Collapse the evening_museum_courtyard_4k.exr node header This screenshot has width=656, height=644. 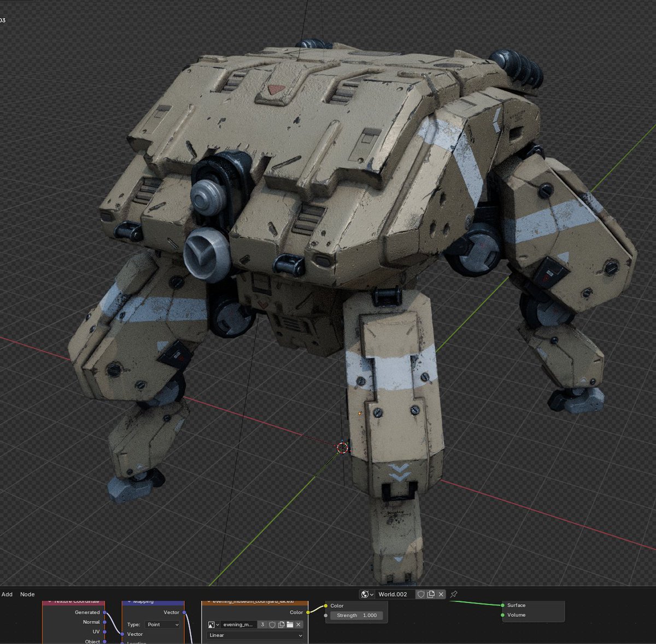[208, 602]
